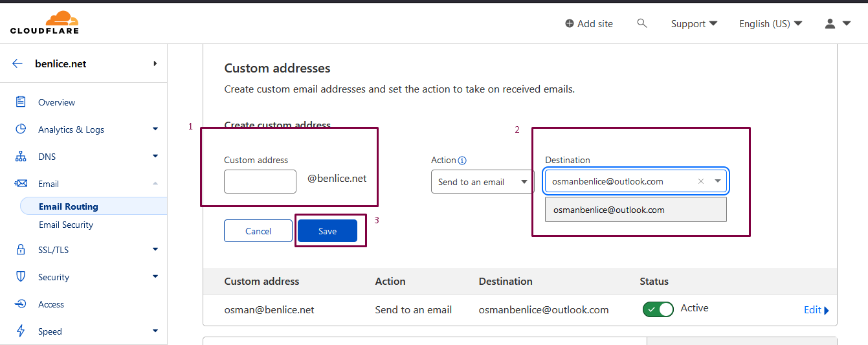Screen dimensions: 868x345
Task: Click the 'Send to an email' table cell
Action: pyautogui.click(x=414, y=309)
